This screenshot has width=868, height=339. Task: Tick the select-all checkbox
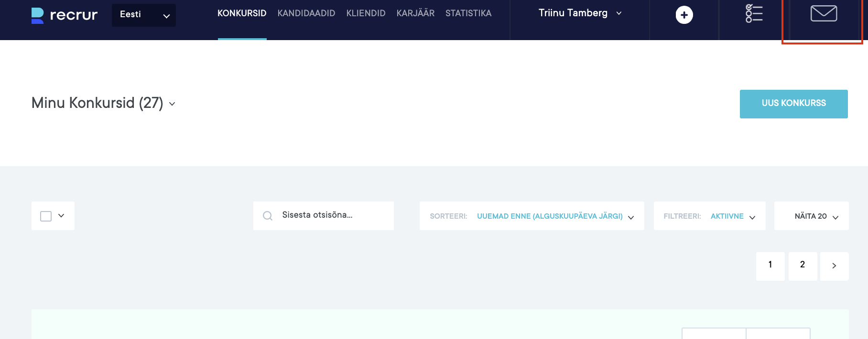pyautogui.click(x=46, y=216)
